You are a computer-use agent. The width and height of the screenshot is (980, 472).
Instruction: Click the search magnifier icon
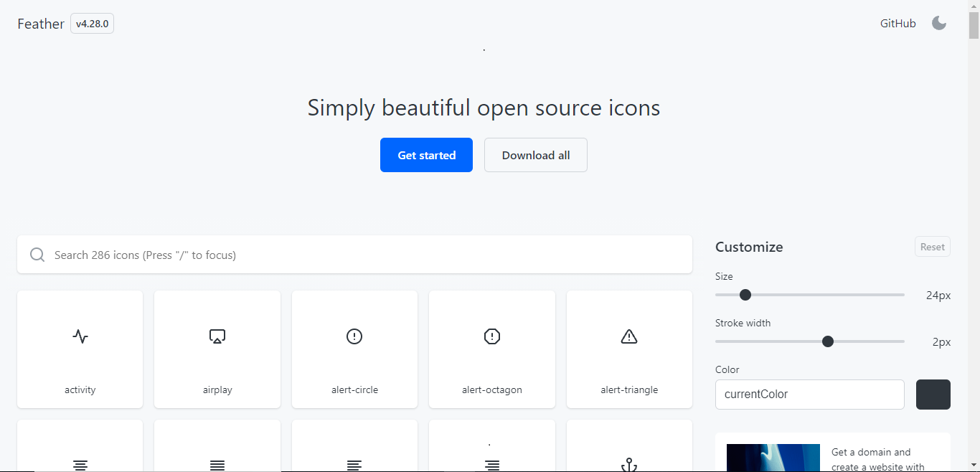tap(37, 255)
